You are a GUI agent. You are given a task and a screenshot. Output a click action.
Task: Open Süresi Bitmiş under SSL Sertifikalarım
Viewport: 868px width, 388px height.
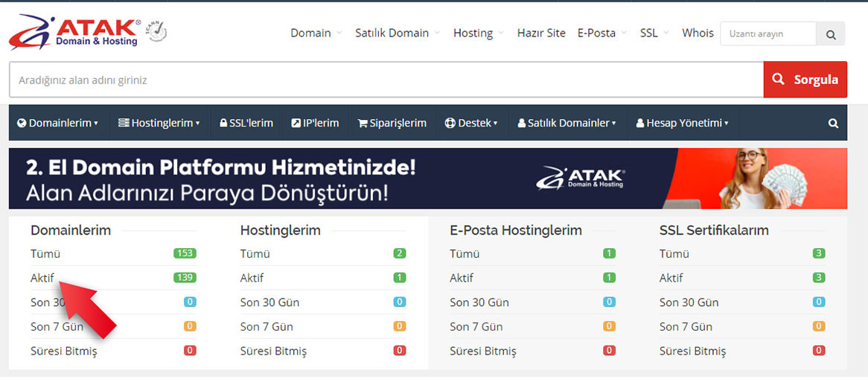[x=692, y=351]
